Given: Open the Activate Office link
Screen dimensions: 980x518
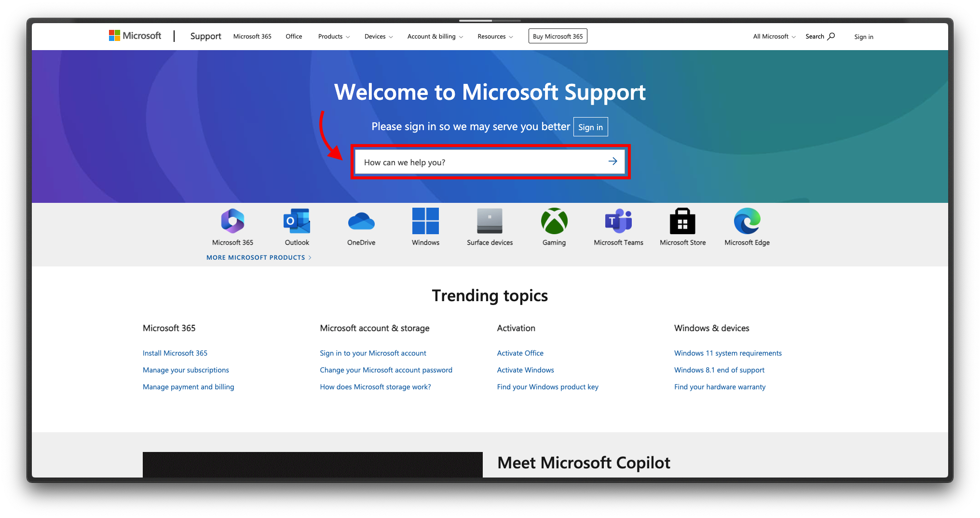Looking at the screenshot, I should pyautogui.click(x=520, y=353).
